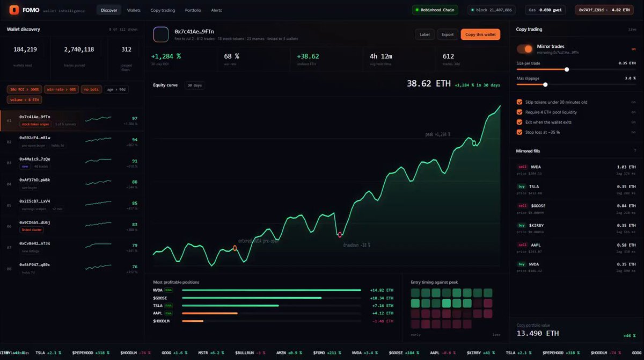Uncheck Require 4 ETH pool liquidity
Screen dimensions: 644x360
(x=519, y=112)
